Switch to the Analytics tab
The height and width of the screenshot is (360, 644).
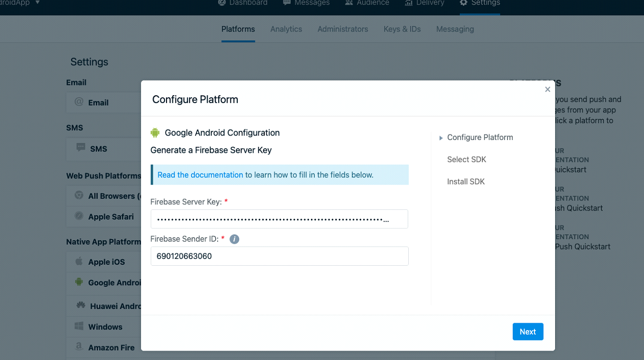[x=286, y=29]
